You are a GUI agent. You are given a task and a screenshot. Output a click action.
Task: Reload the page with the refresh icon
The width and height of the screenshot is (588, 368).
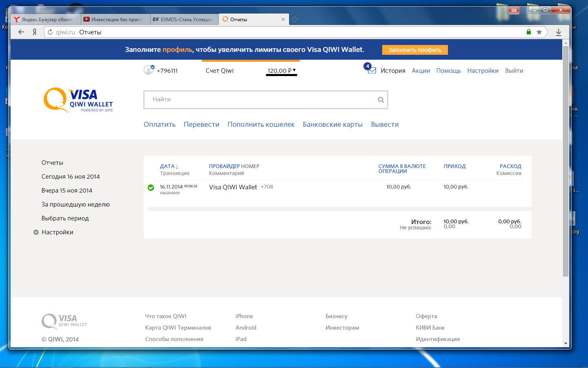tap(50, 32)
